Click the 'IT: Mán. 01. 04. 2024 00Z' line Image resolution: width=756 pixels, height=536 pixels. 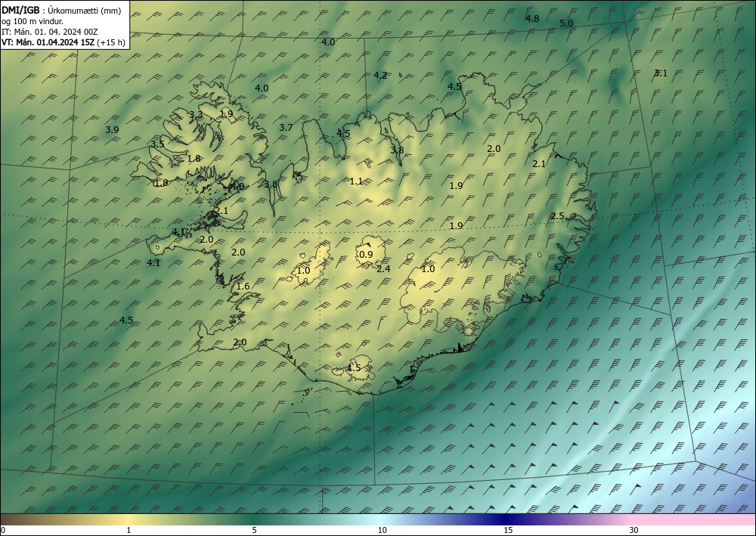[50, 32]
